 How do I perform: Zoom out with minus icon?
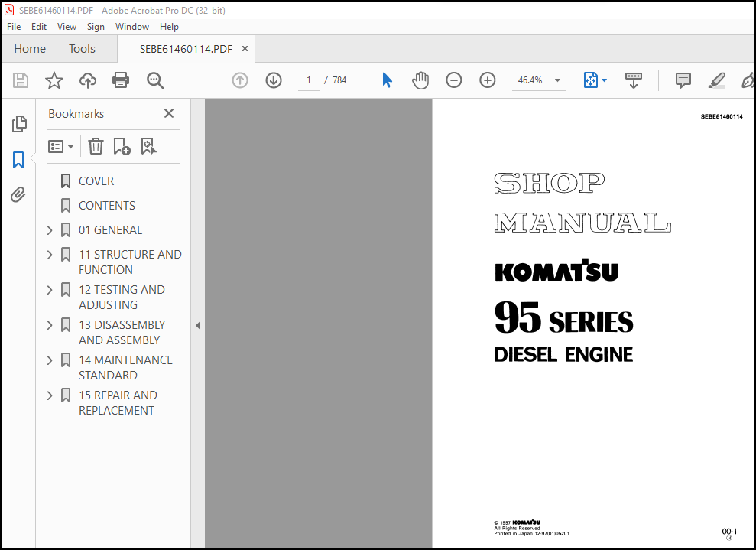[x=454, y=80]
